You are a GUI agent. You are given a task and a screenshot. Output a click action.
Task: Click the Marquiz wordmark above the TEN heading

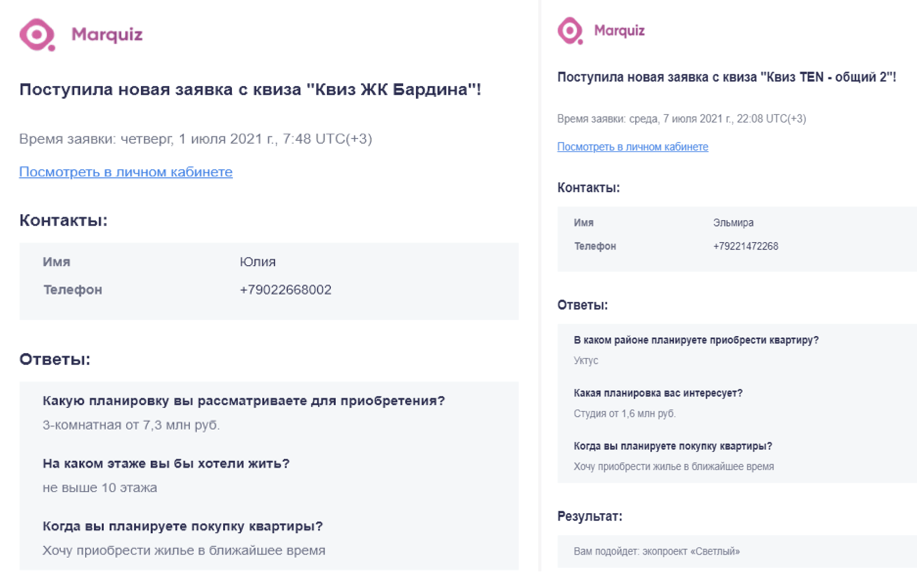pos(619,31)
